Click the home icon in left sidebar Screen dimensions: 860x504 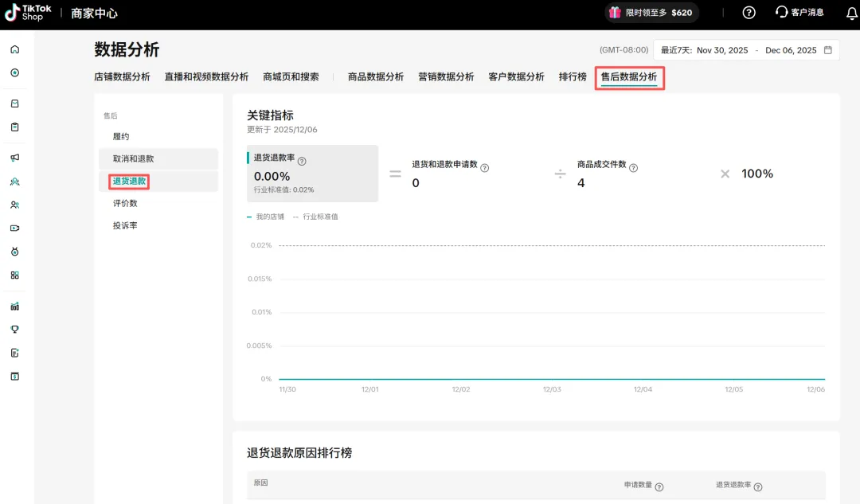tap(14, 49)
